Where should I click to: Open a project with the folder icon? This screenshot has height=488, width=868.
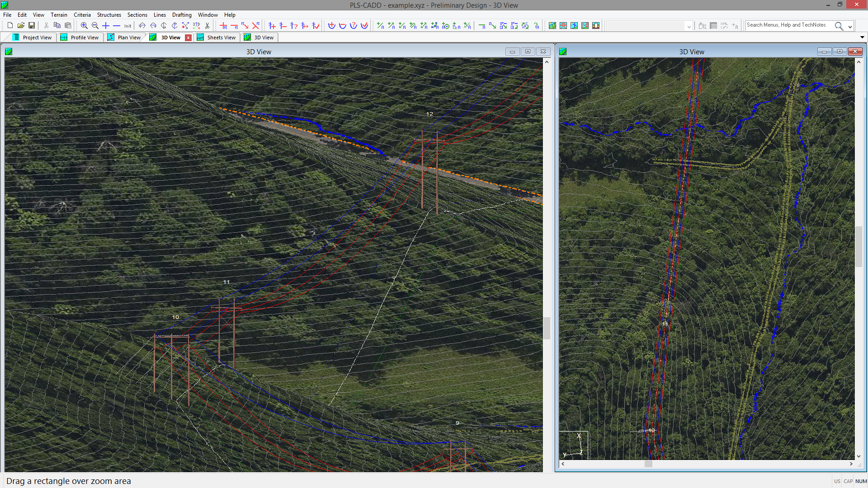click(x=21, y=26)
